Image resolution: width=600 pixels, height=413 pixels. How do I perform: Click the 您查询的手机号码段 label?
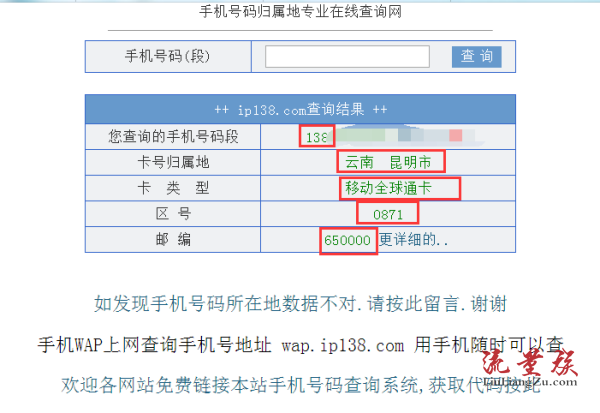(x=173, y=137)
